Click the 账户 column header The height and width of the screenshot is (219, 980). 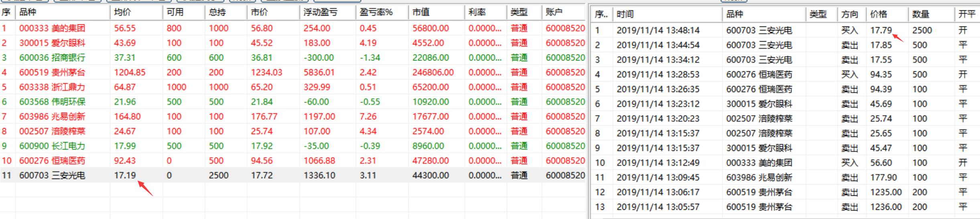pyautogui.click(x=563, y=12)
